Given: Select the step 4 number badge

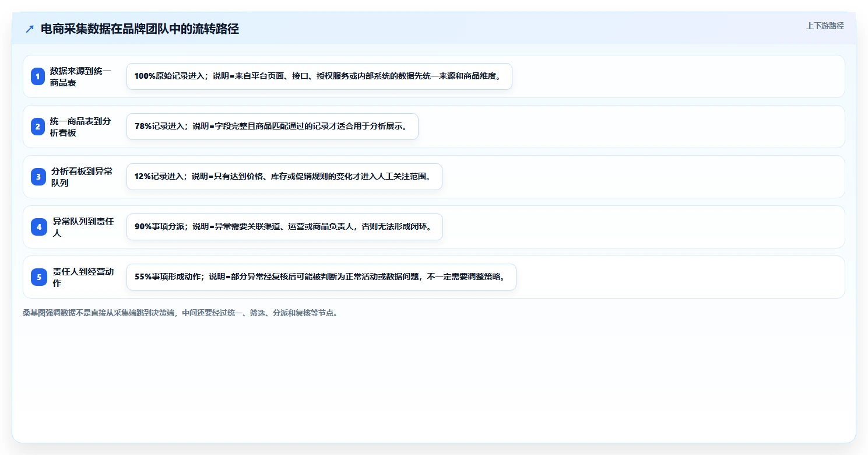Looking at the screenshot, I should click(38, 227).
